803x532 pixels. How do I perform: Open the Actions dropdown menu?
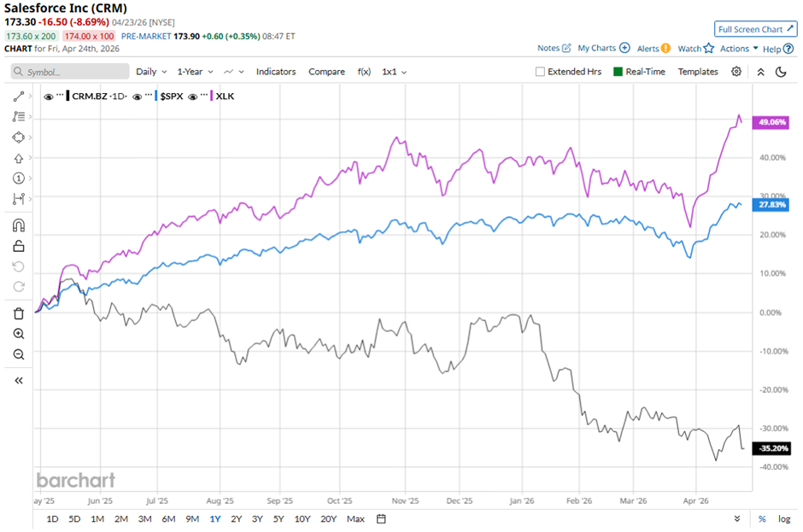(x=739, y=49)
